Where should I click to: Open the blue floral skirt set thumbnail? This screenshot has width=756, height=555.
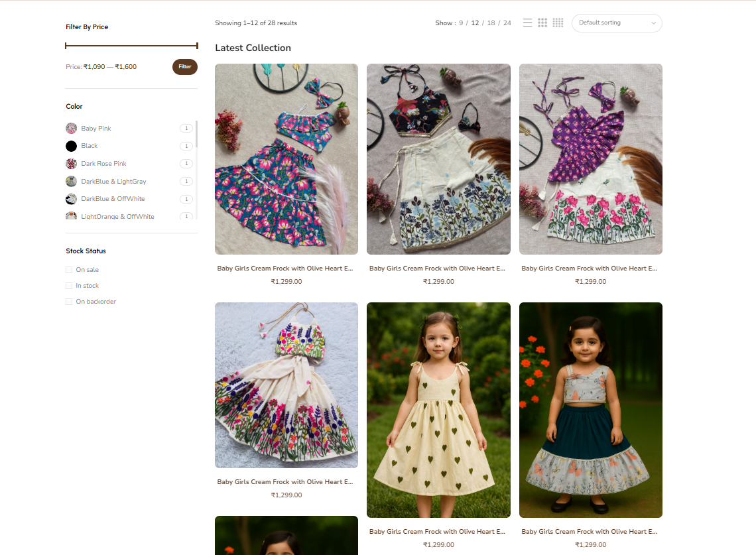point(286,159)
